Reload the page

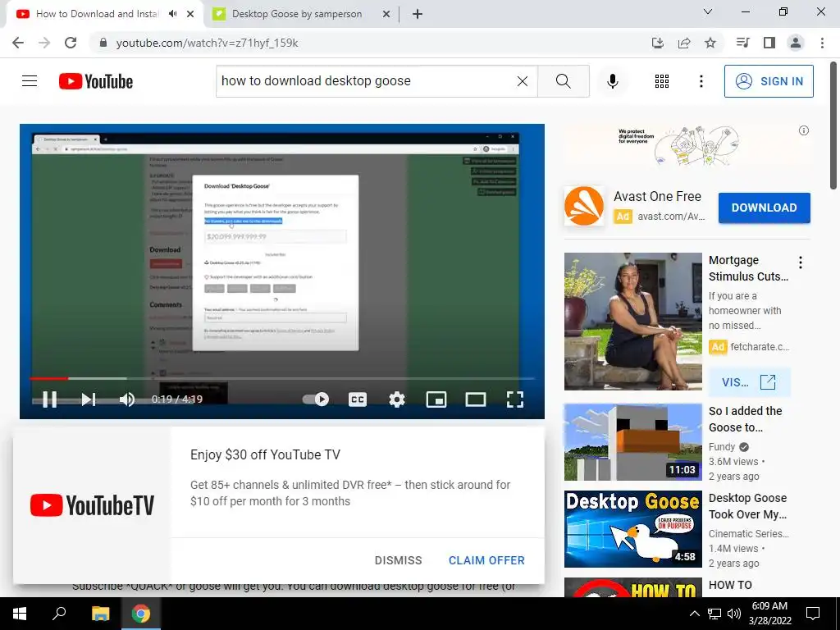[71, 43]
